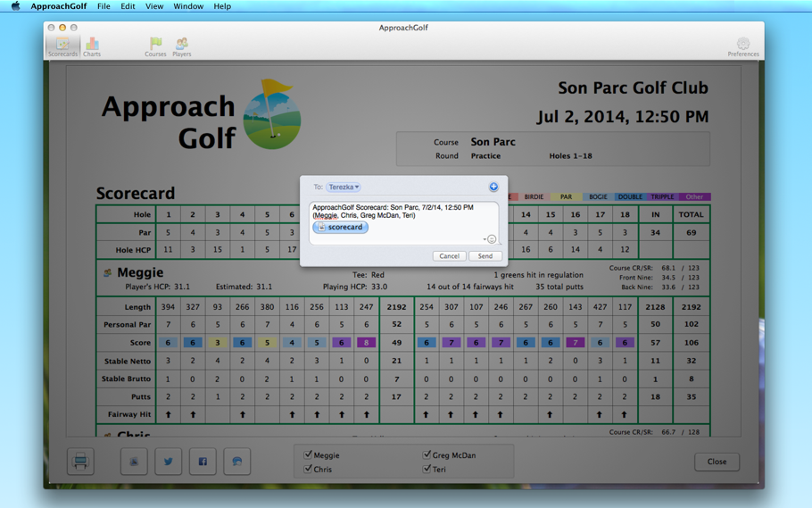
Task: Click the DOUBLE legend color swatch
Action: tap(630, 197)
